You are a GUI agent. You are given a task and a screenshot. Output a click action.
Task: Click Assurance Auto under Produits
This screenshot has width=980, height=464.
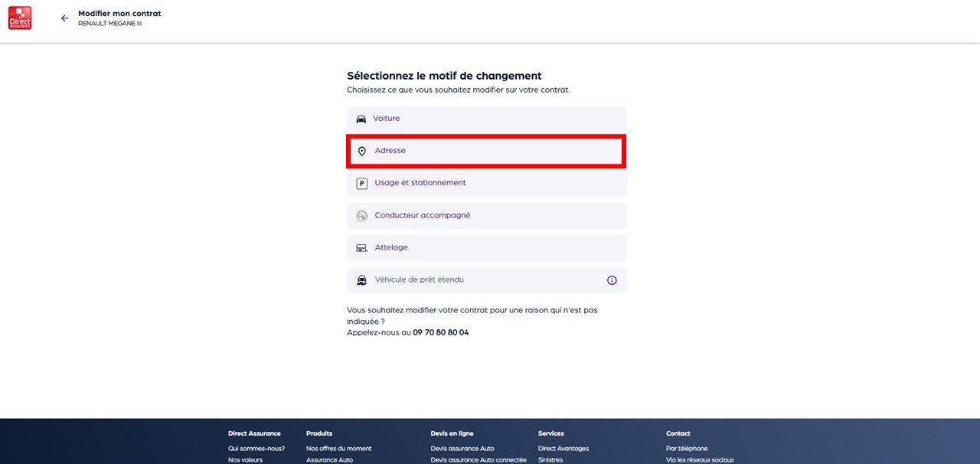329,460
